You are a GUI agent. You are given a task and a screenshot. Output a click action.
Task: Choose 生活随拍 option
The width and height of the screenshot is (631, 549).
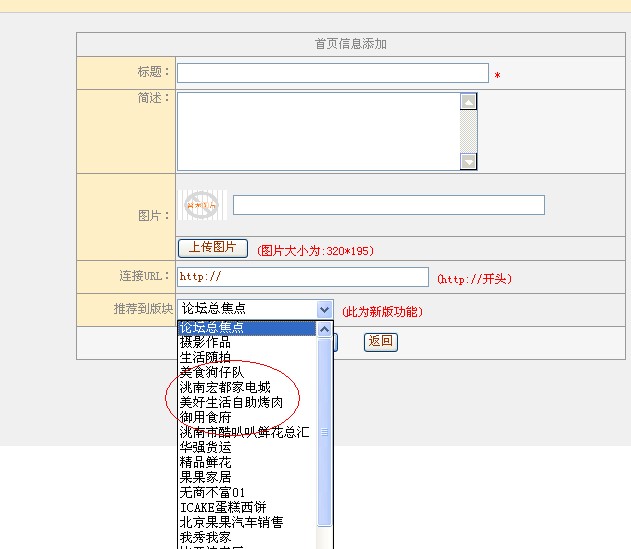[247, 357]
